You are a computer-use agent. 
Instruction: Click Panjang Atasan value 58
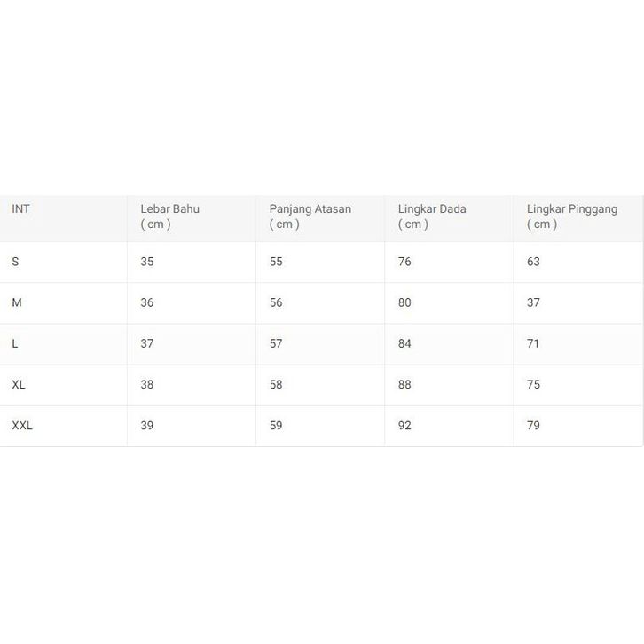[x=276, y=384]
